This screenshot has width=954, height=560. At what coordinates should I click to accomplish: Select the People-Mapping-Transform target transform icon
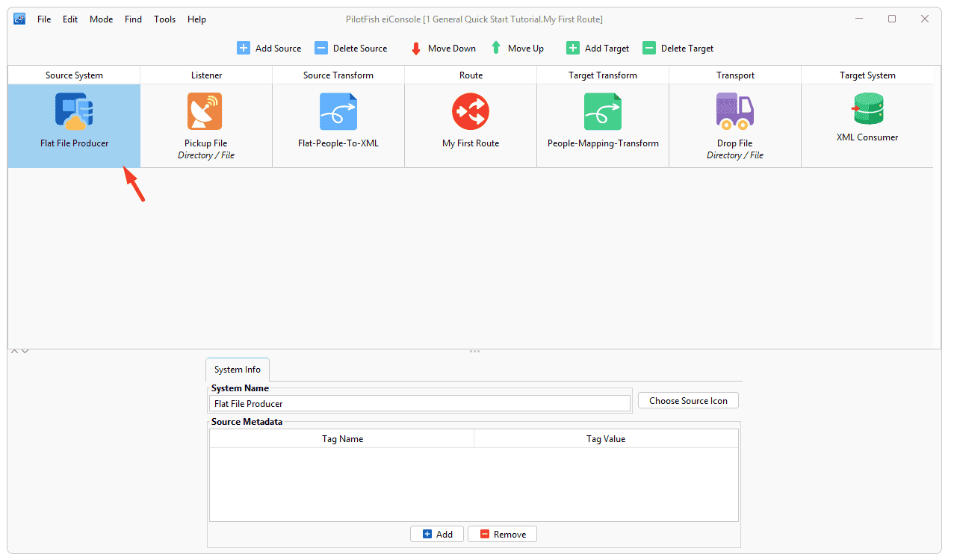point(603,112)
